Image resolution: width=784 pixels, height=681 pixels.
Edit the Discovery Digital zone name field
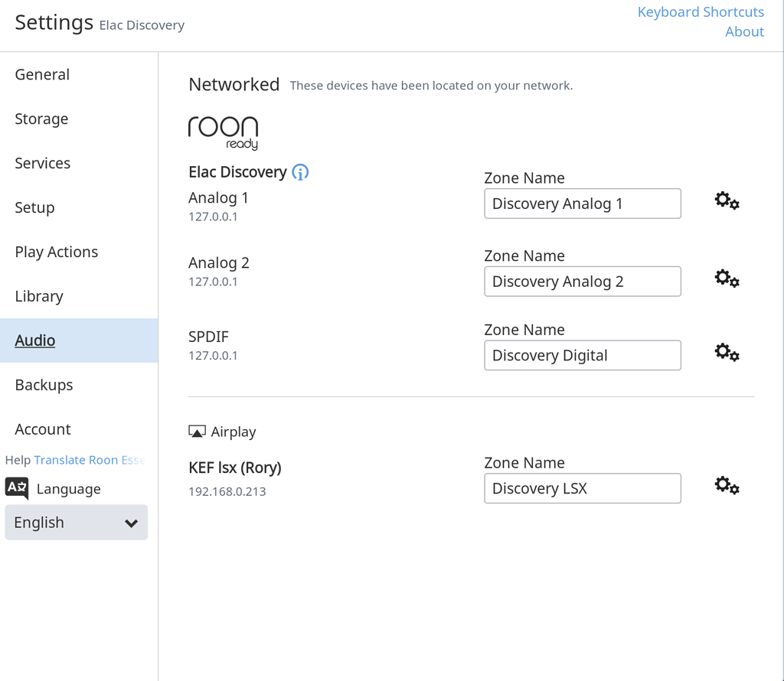coord(582,355)
